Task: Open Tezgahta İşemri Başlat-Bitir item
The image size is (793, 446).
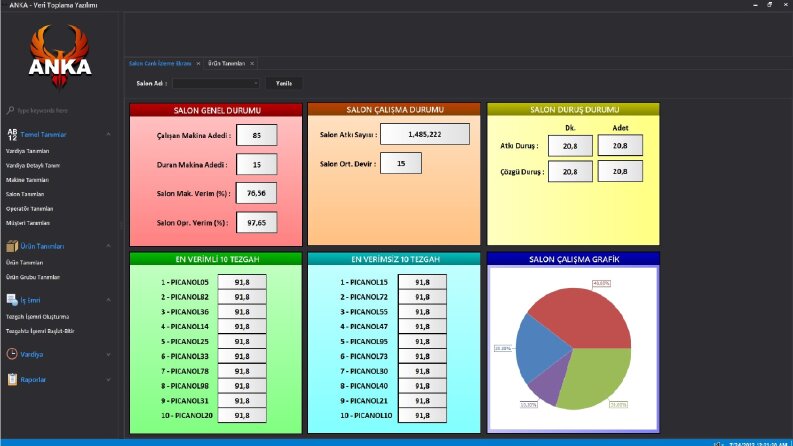Action: coord(40,331)
